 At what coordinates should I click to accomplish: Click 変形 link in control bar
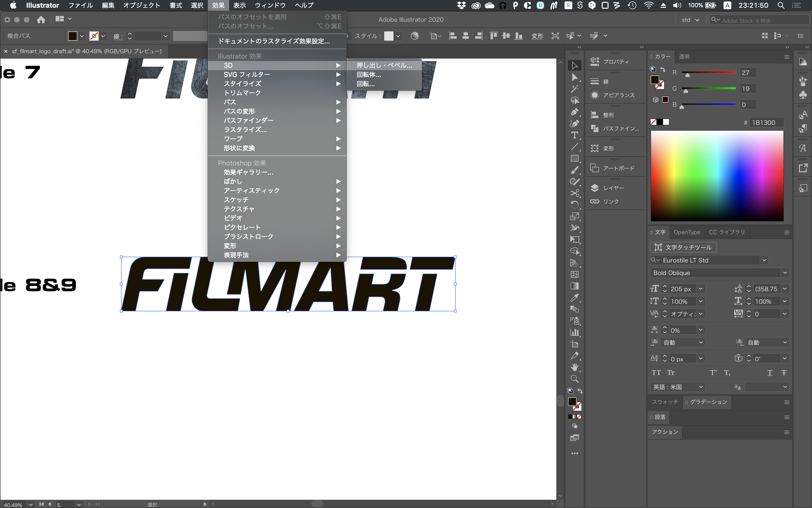(x=537, y=36)
